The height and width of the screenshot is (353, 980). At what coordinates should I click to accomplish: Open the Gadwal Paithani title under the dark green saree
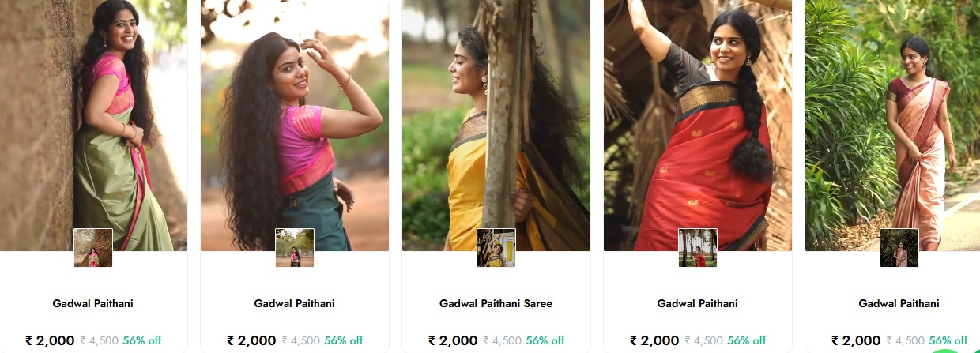point(295,303)
